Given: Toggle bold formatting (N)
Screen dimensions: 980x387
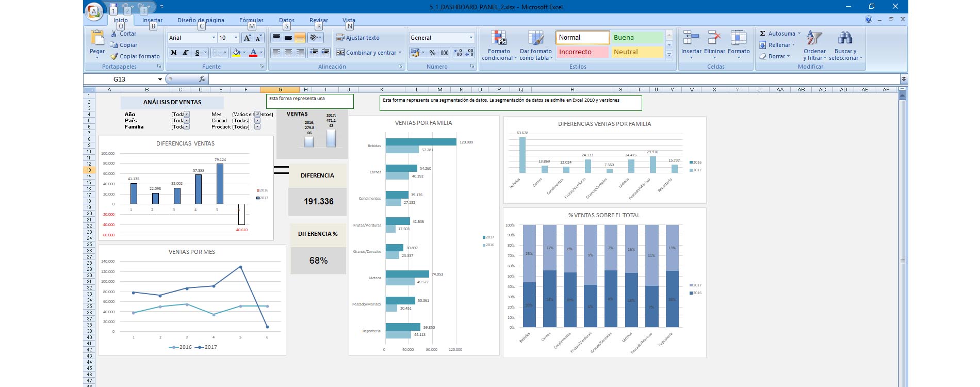Looking at the screenshot, I should [174, 53].
